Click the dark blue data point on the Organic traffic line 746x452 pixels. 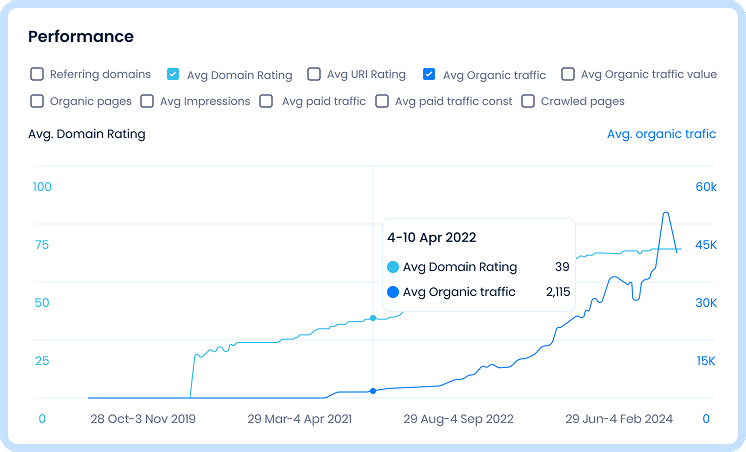pyautogui.click(x=373, y=390)
